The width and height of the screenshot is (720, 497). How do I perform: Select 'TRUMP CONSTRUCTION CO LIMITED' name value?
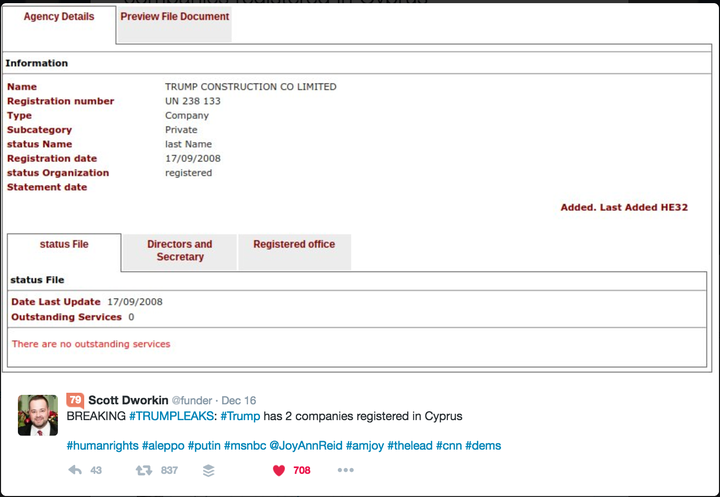[251, 87]
